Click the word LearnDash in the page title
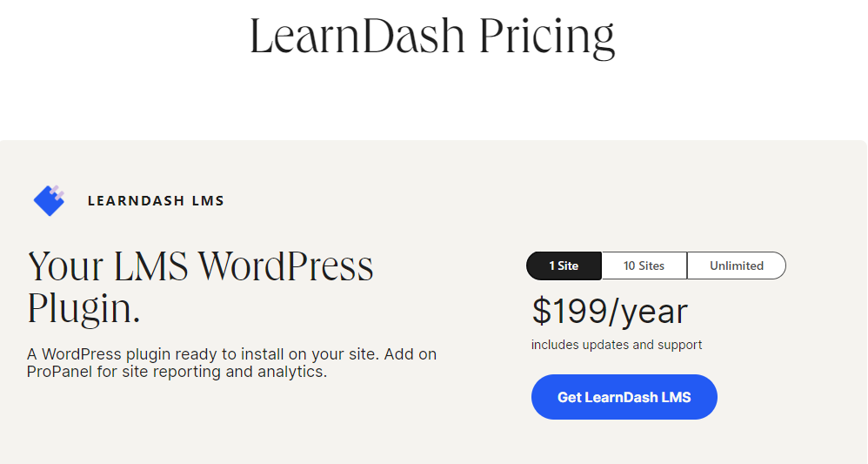 tap(357, 36)
